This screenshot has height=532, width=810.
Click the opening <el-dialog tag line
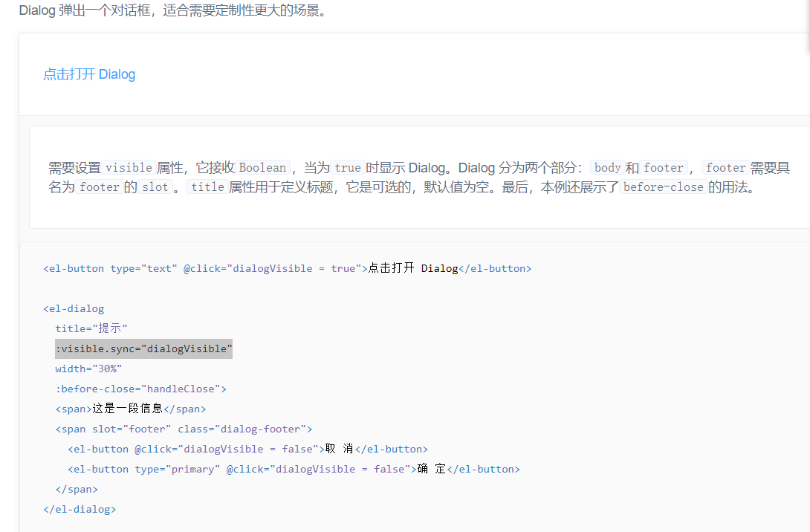coord(74,309)
